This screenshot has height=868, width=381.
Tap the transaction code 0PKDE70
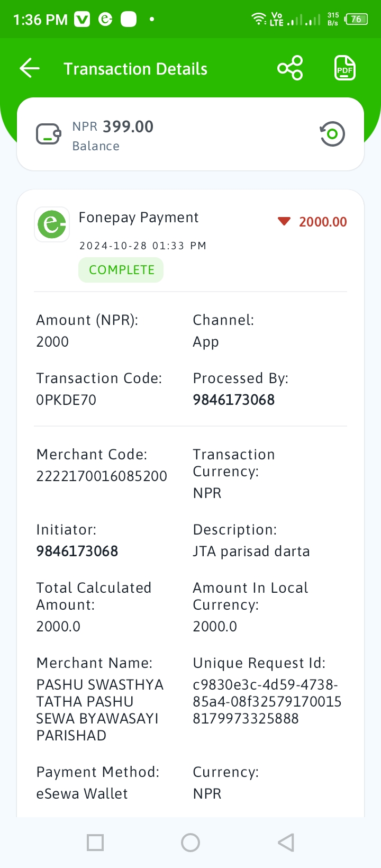pos(66,400)
